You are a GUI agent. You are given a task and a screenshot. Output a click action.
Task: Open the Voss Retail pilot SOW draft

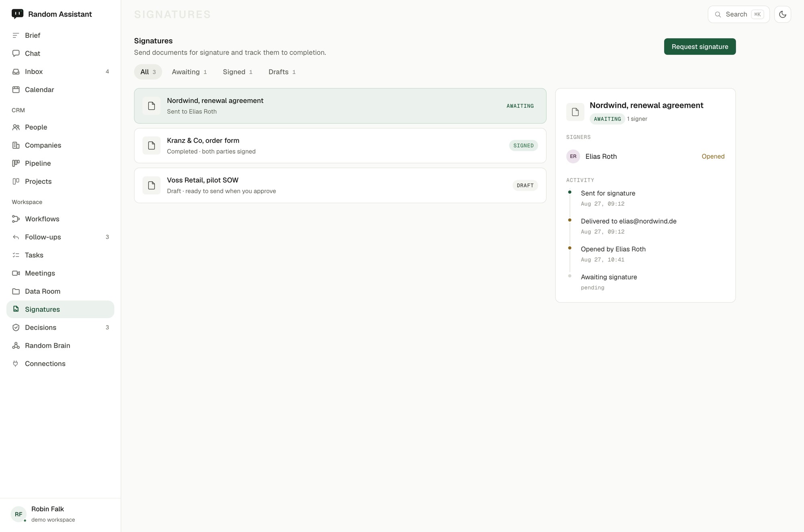tap(340, 185)
